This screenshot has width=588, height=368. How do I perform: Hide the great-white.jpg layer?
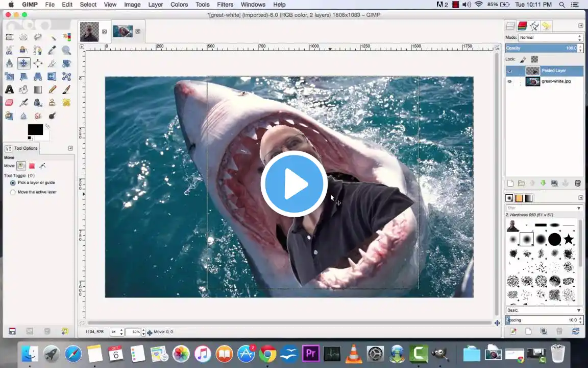509,82
